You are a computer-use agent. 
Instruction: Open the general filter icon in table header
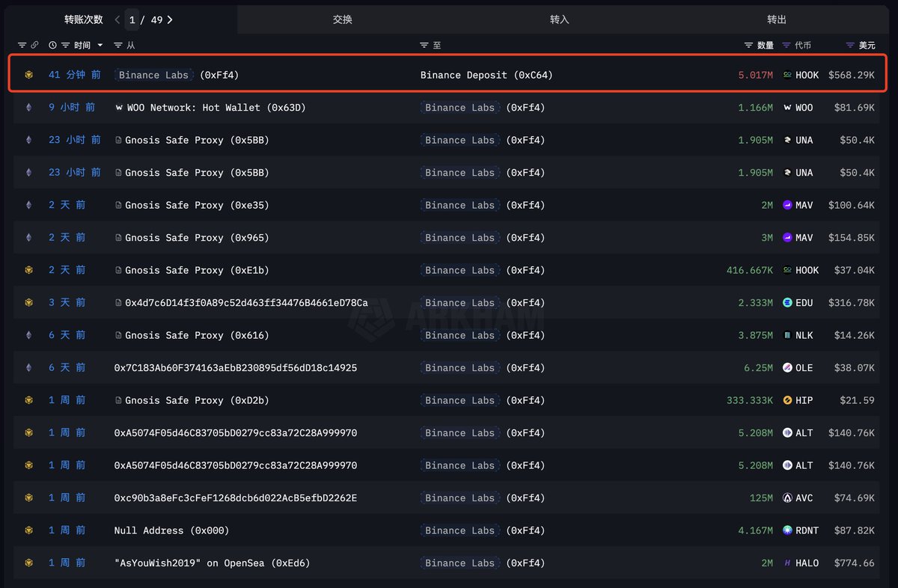pyautogui.click(x=22, y=46)
